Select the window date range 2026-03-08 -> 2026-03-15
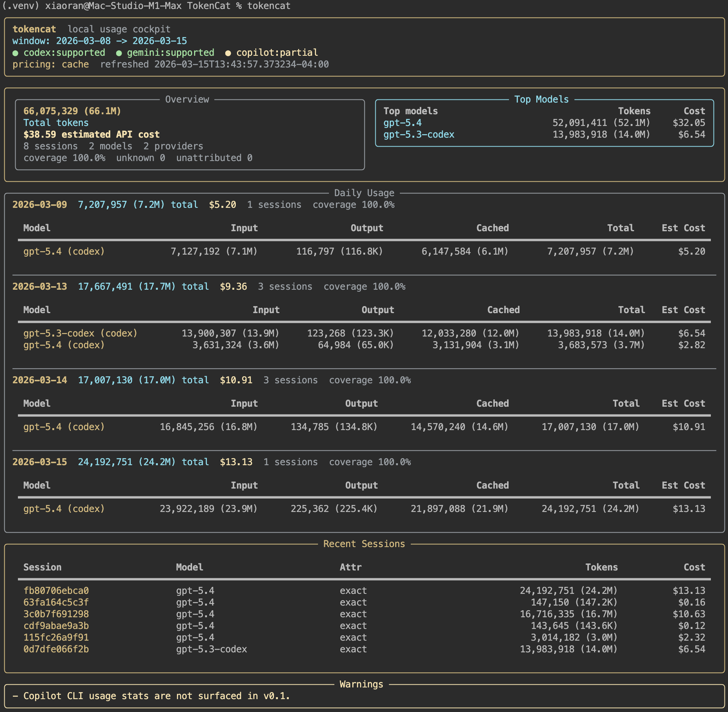Image resolution: width=728 pixels, height=712 pixels. coord(122,41)
